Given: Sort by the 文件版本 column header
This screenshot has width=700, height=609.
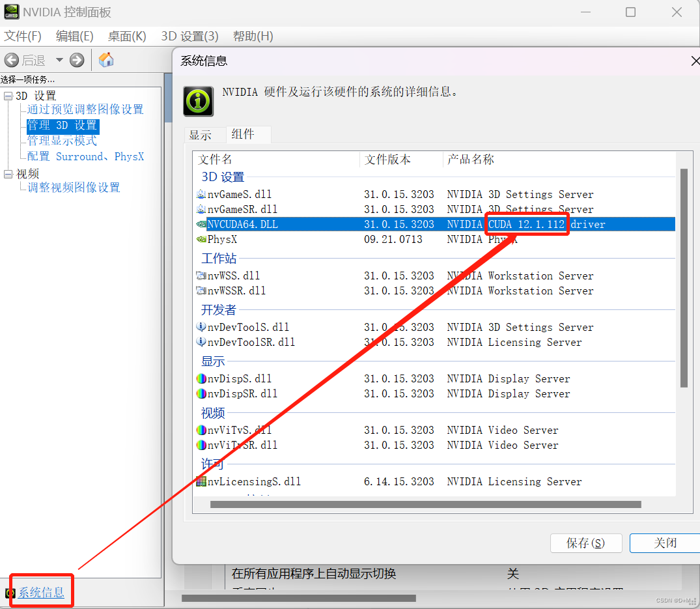Looking at the screenshot, I should 401,160.
